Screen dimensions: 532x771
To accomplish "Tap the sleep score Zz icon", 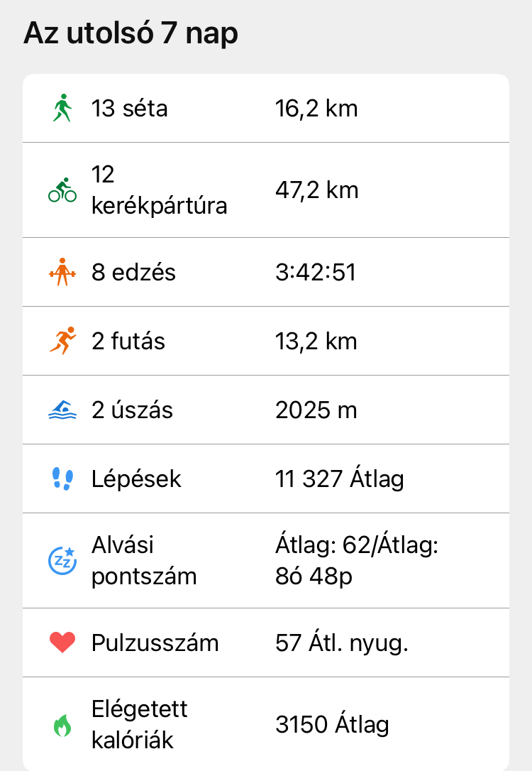I will pos(62,561).
